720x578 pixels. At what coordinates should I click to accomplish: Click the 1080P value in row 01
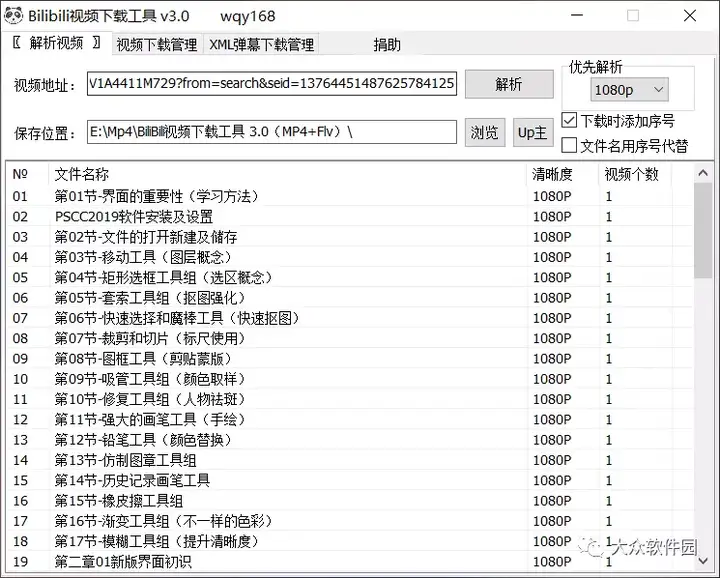coord(552,196)
